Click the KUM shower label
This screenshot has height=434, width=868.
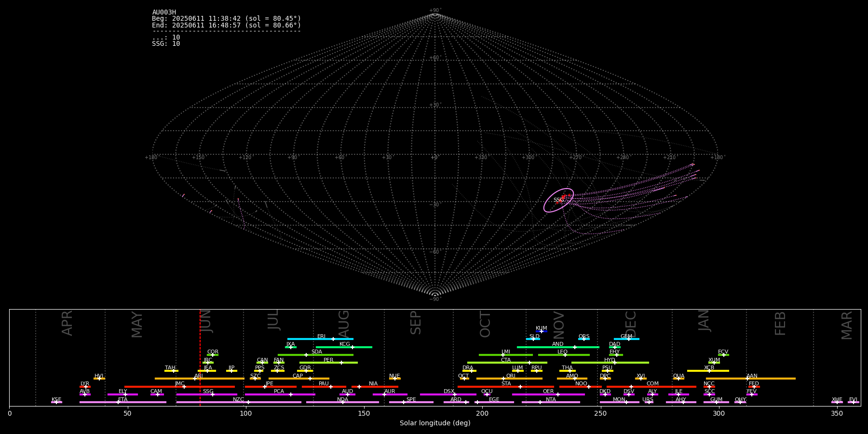pyautogui.click(x=541, y=328)
